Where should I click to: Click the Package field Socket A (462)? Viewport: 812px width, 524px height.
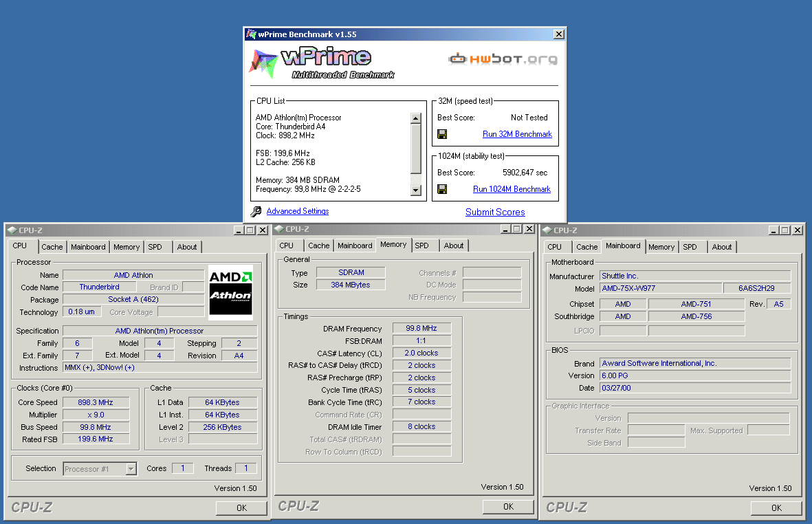tap(133, 299)
